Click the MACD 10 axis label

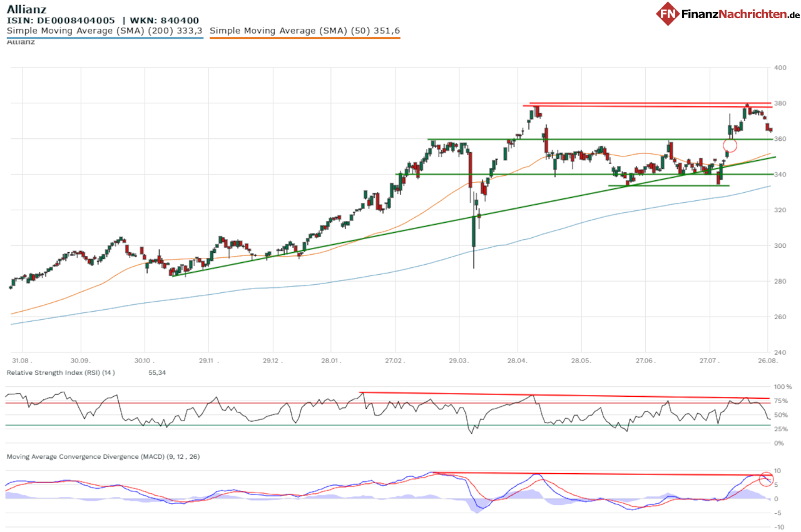(778, 471)
